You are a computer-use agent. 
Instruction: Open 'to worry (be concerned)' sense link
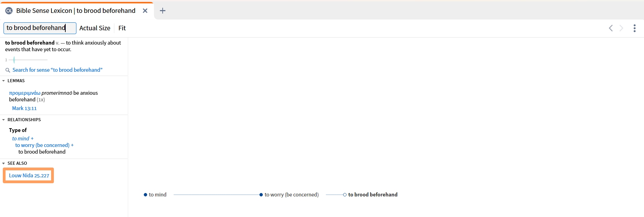click(x=42, y=145)
